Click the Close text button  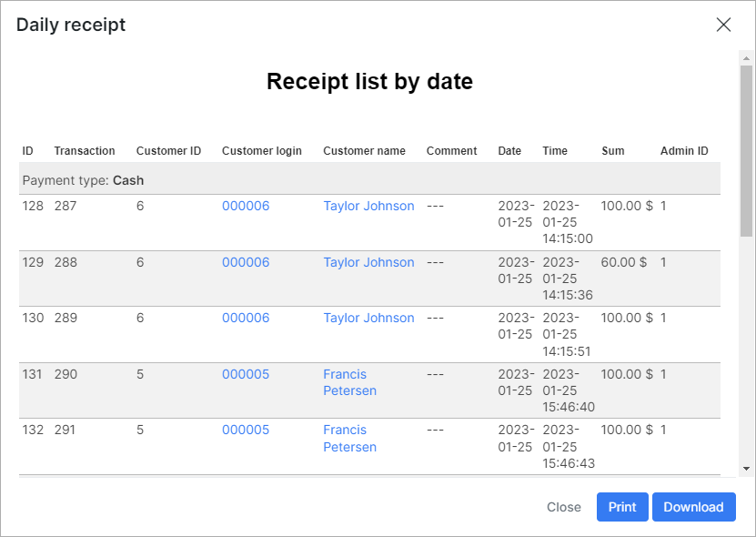[x=564, y=507]
